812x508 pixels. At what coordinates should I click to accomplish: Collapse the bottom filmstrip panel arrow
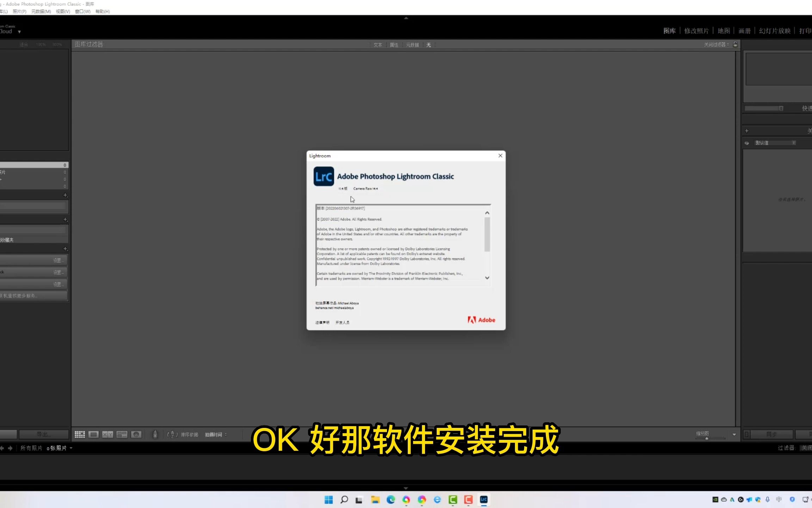pos(406,488)
